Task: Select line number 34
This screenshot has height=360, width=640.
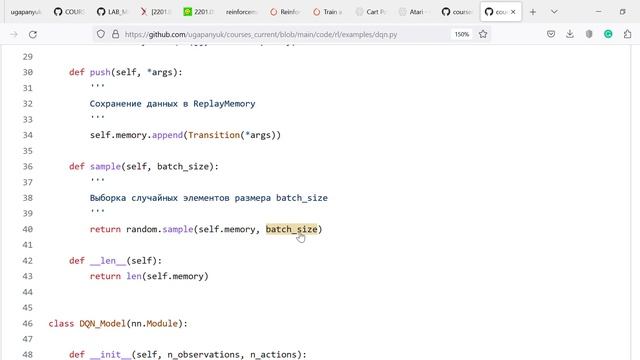Action: [x=28, y=135]
